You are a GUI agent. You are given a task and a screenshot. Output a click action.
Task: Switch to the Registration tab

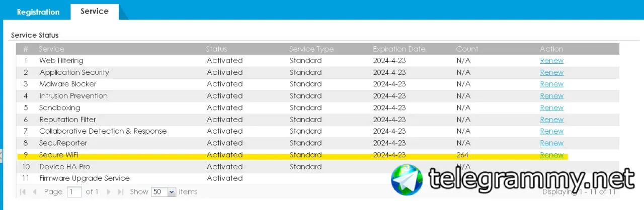pyautogui.click(x=38, y=12)
